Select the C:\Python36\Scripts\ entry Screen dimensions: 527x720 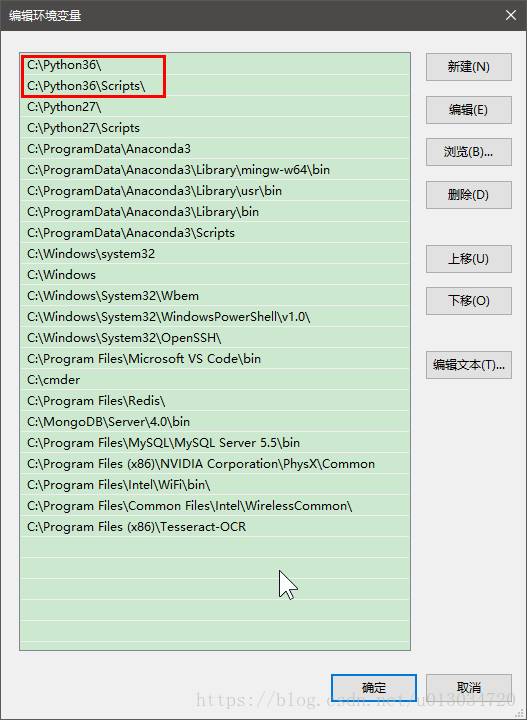point(215,86)
